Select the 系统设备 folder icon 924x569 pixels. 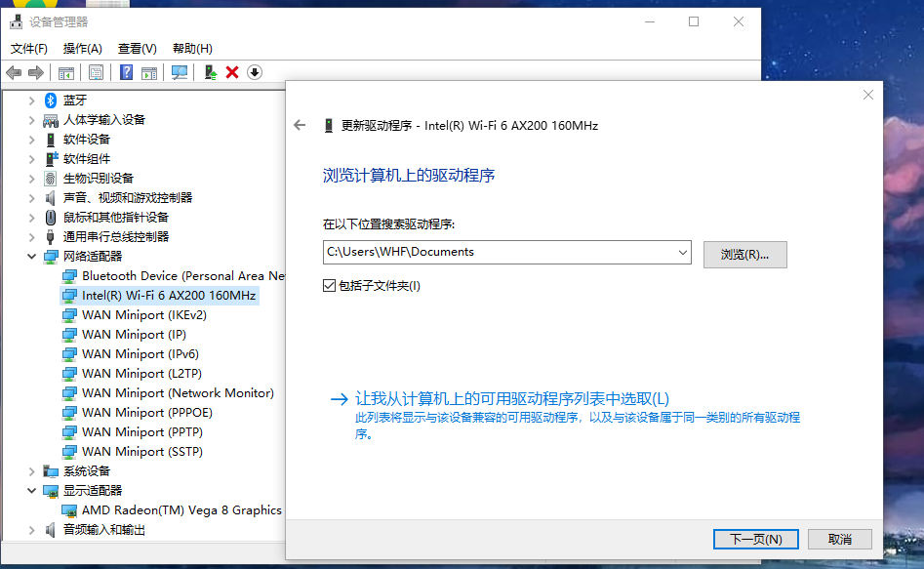[51, 471]
